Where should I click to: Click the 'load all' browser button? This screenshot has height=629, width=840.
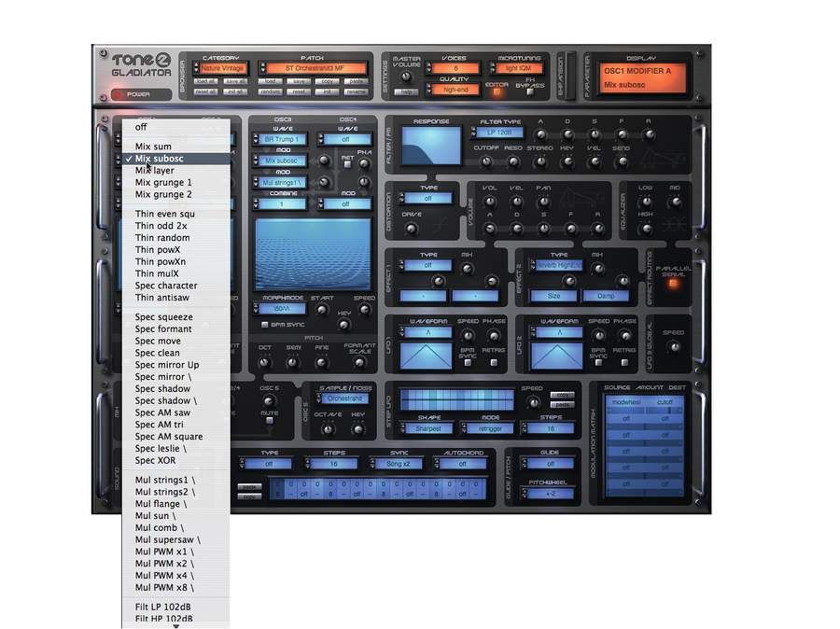pyautogui.click(x=205, y=81)
